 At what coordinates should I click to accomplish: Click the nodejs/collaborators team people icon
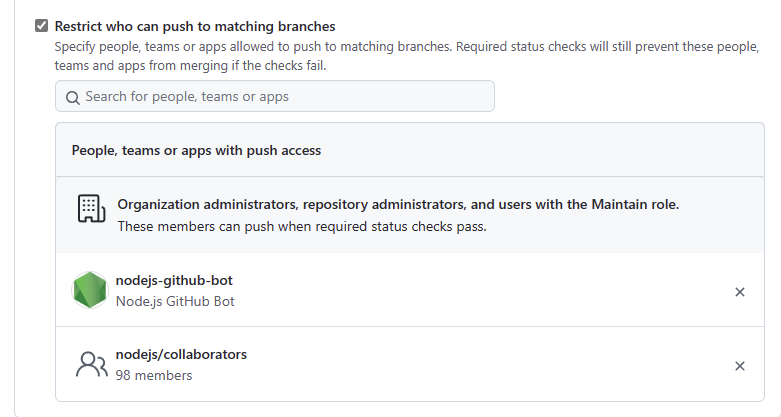[90, 365]
